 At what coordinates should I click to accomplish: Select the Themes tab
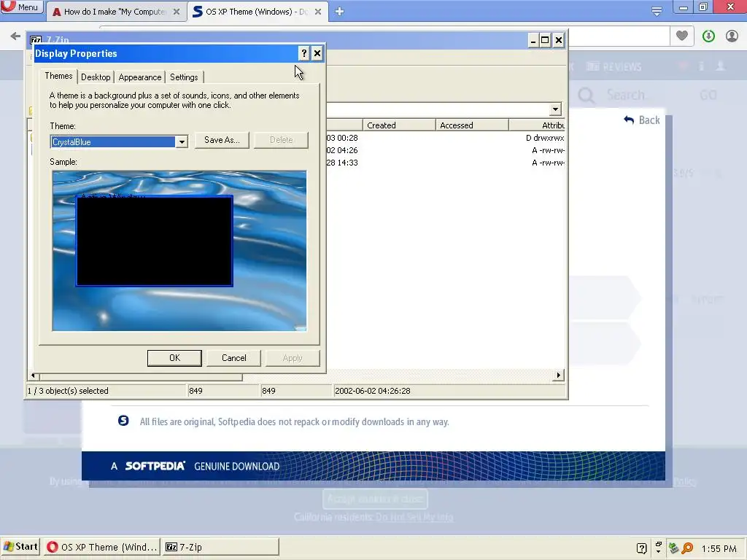58,76
